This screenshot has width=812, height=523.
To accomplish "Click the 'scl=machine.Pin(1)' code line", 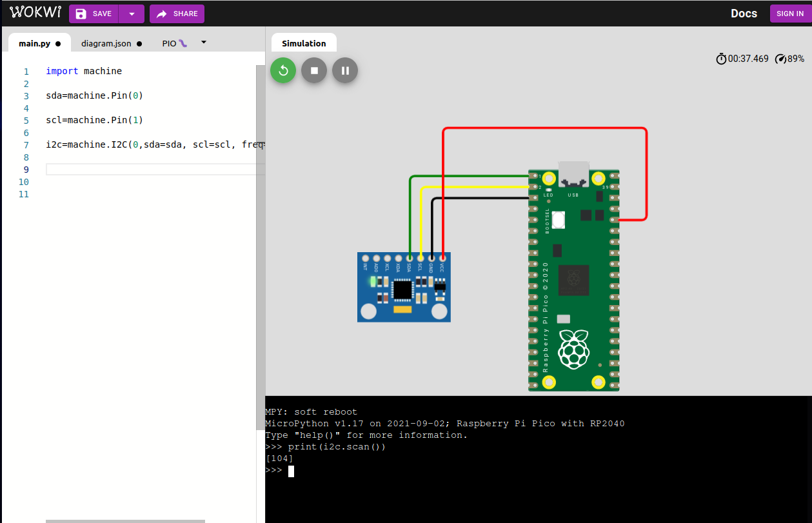I will 94,120.
